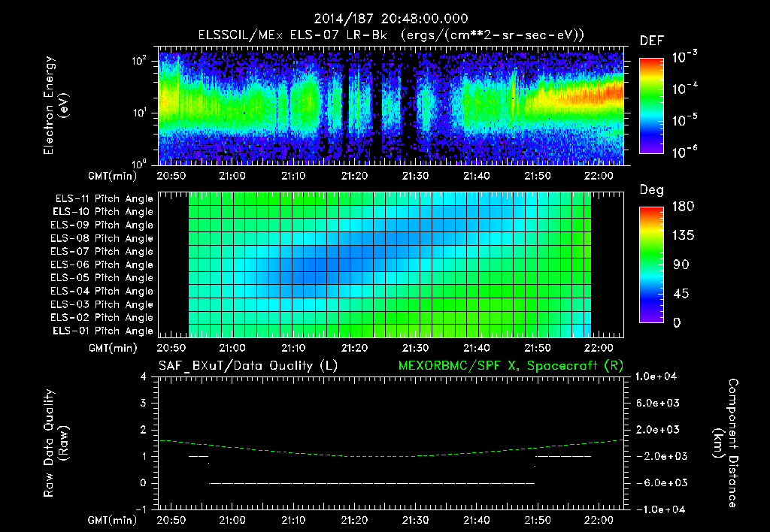Click the ELS-10 Pitch Angle row label

[103, 212]
